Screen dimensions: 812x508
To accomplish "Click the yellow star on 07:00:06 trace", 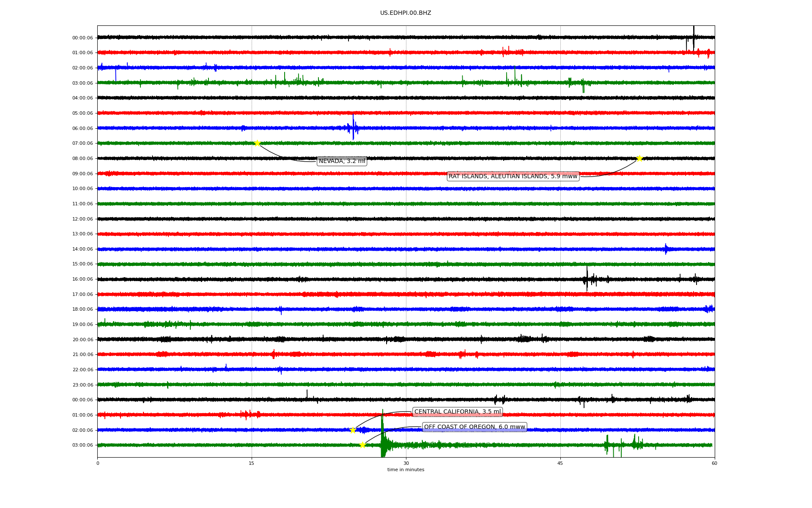I will 257,143.
